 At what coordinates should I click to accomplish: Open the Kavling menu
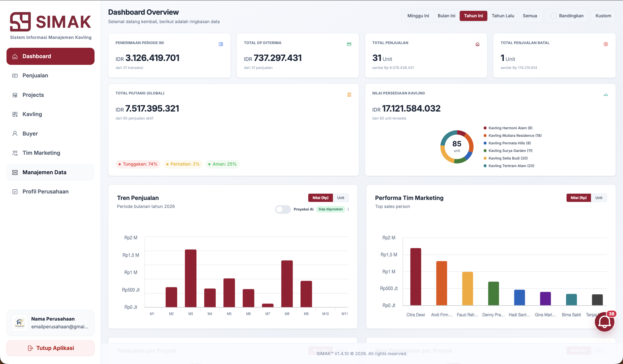point(50,114)
